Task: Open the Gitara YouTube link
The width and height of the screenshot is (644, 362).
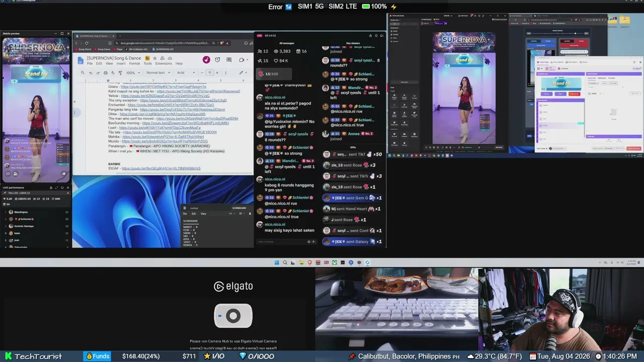Action: tap(163, 86)
